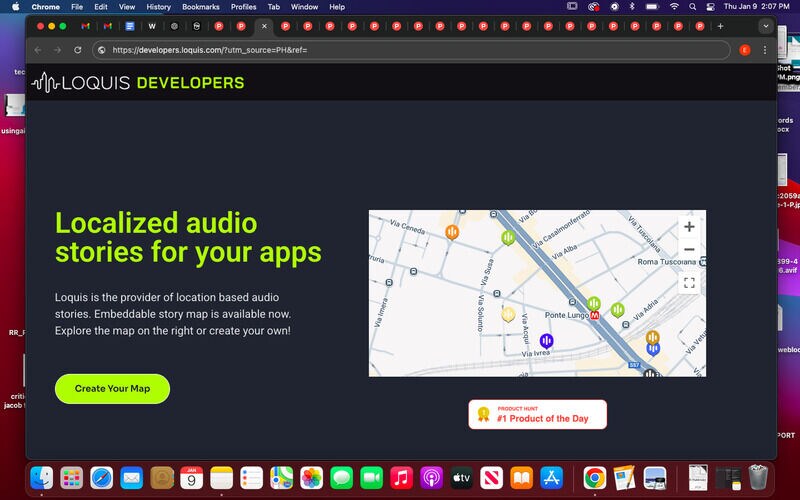The width and height of the screenshot is (800, 500).
Task: Open the Chrome profile avatar E
Action: (x=745, y=50)
